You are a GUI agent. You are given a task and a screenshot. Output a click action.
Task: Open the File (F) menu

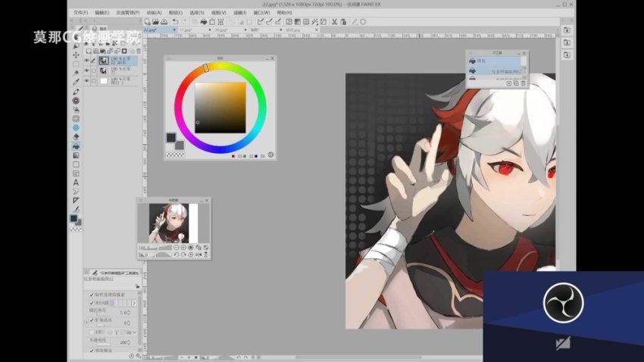[81, 13]
